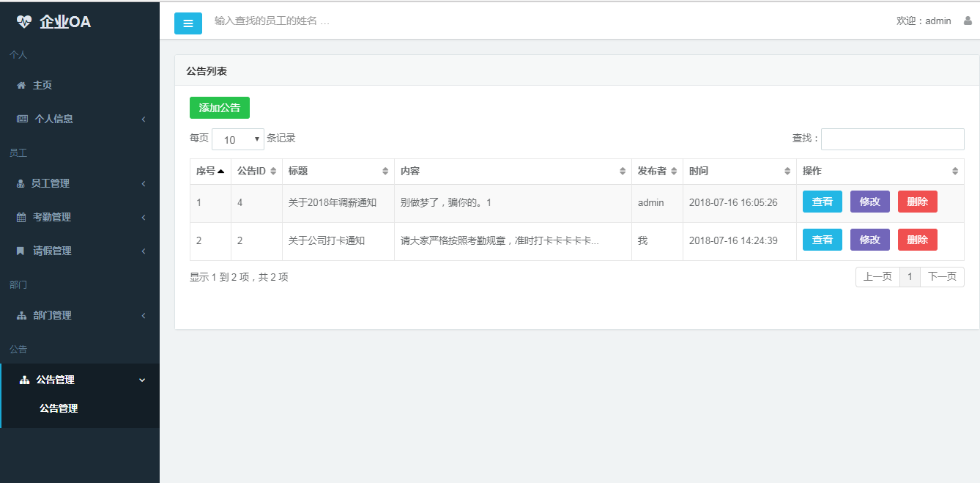The image size is (980, 483).
Task: Expand the 部门管理 chevron in the sidebar
Action: pyautogui.click(x=144, y=315)
